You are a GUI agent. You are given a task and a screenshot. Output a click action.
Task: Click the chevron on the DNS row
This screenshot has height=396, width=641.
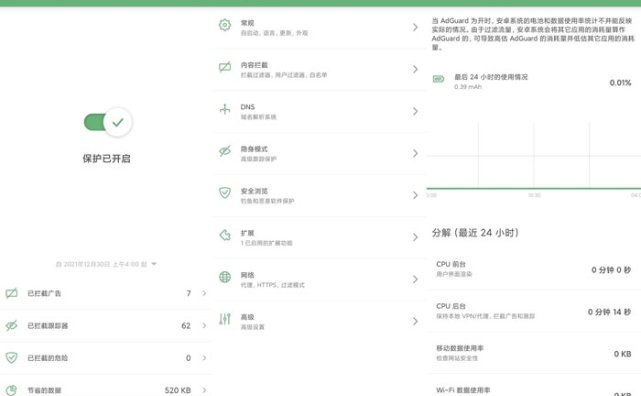415,111
